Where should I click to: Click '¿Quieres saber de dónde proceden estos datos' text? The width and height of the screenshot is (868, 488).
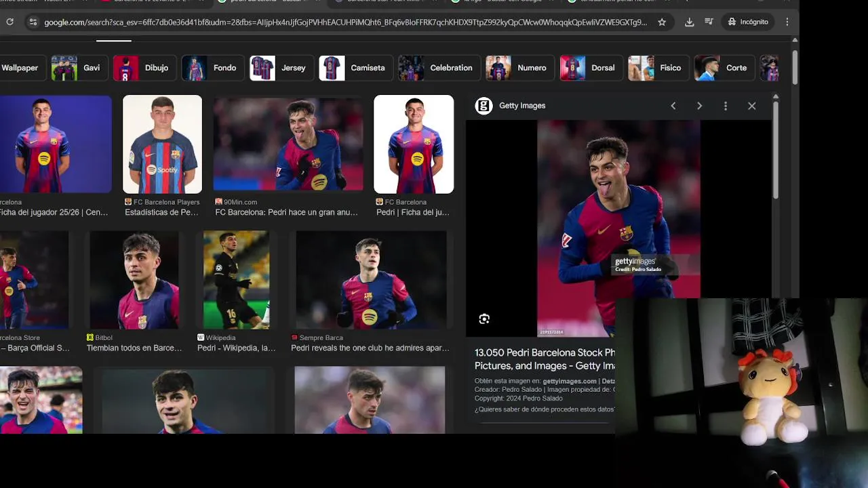point(545,409)
